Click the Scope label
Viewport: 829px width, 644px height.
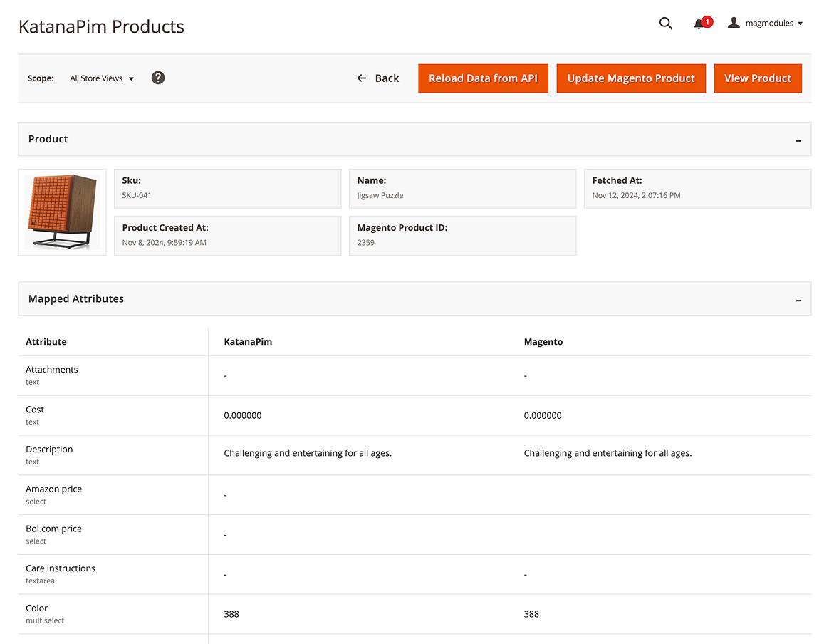(x=41, y=78)
